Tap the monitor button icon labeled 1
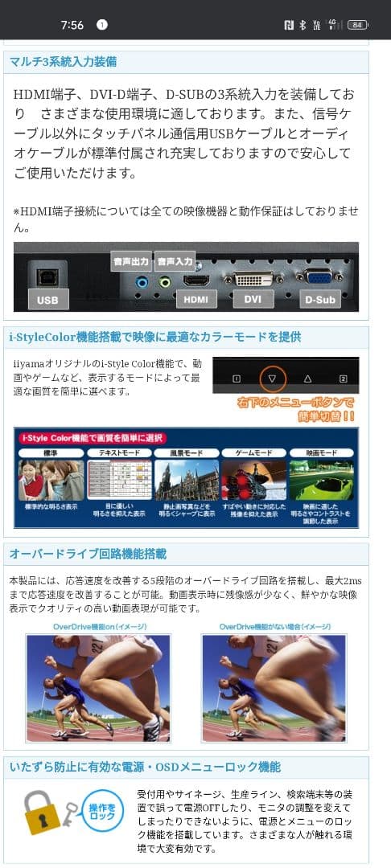Screen dimensions: 391x868 point(237,379)
